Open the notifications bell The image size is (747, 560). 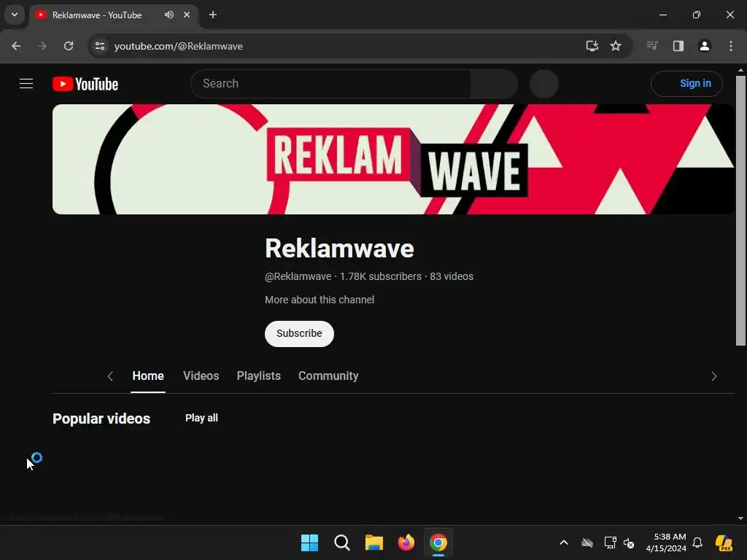coord(697,542)
